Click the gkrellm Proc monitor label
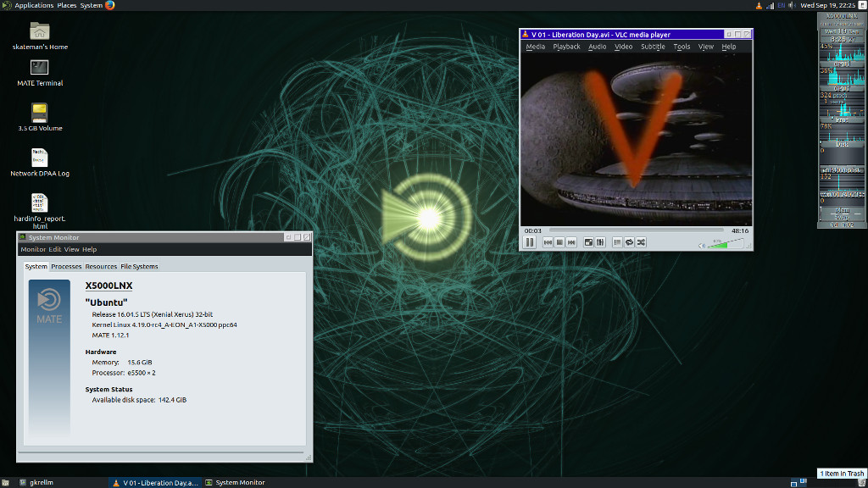 pos(842,119)
